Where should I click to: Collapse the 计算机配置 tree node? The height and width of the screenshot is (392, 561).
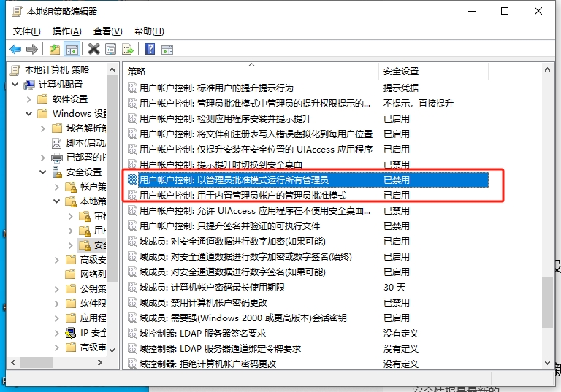(x=15, y=85)
